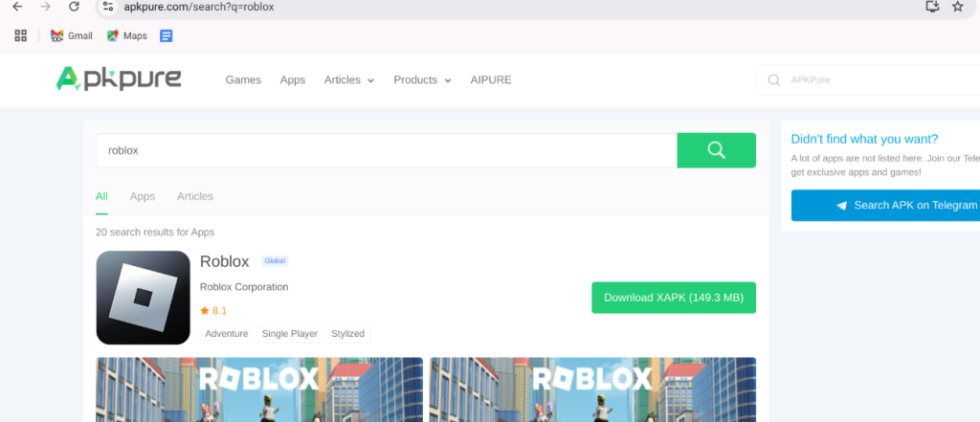
Task: Select the Adventure tag
Action: point(227,334)
